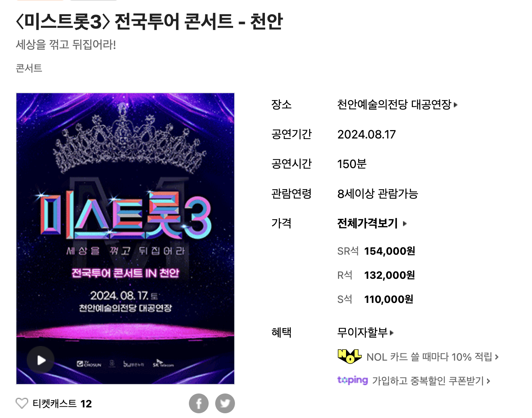532x418 pixels.
Task: Share the concert on Facebook
Action: (x=199, y=403)
